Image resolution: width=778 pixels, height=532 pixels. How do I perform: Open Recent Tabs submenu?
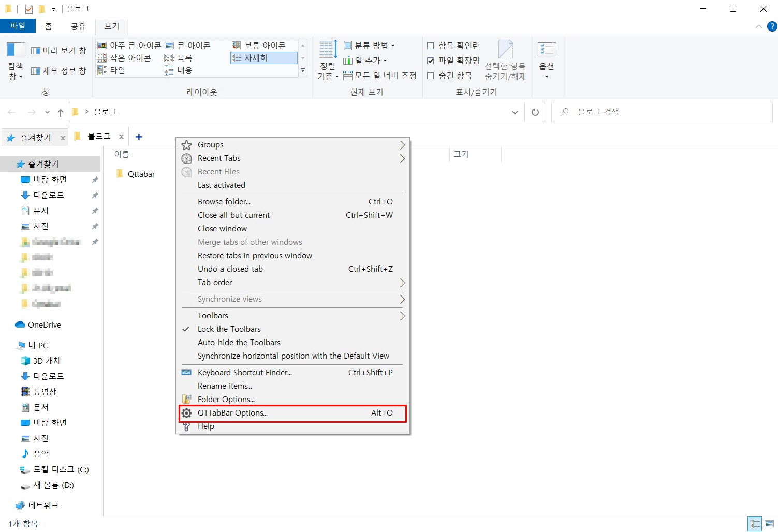293,158
